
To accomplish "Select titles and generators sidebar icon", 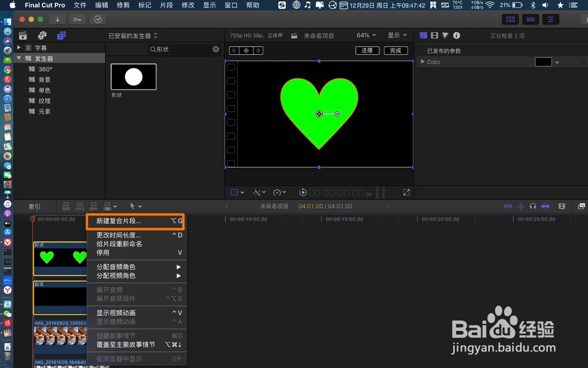I will tap(62, 36).
